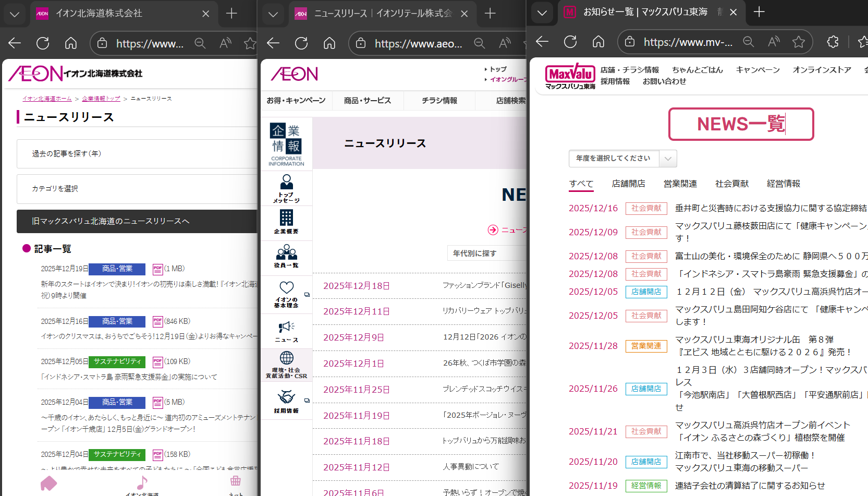Expand 過去の記事を探す(年) dropdown

(x=137, y=154)
